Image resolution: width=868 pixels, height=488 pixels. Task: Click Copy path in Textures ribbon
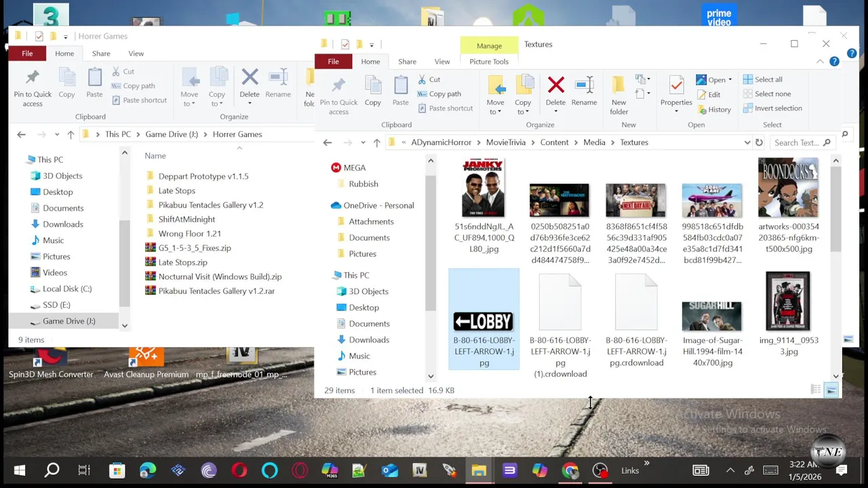(x=439, y=94)
